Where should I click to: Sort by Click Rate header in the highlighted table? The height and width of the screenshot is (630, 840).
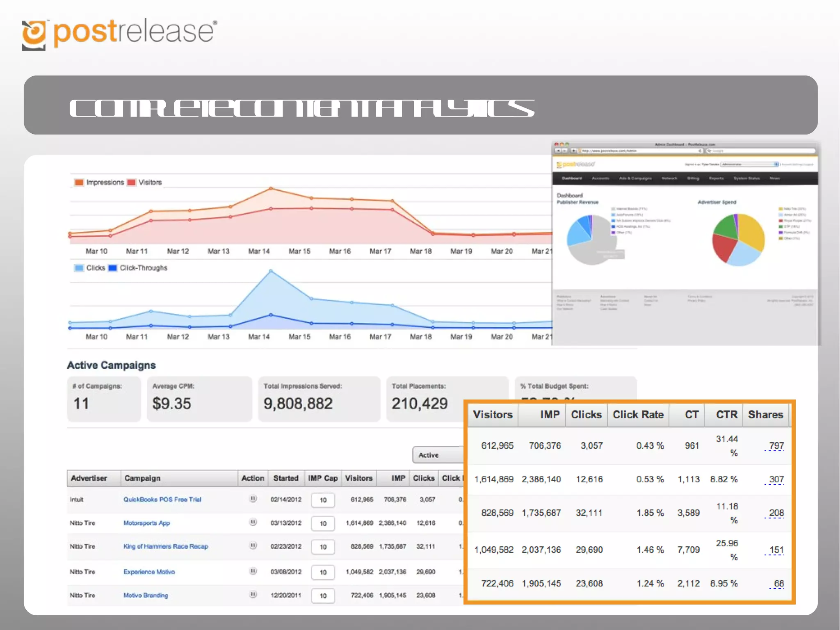(638, 415)
